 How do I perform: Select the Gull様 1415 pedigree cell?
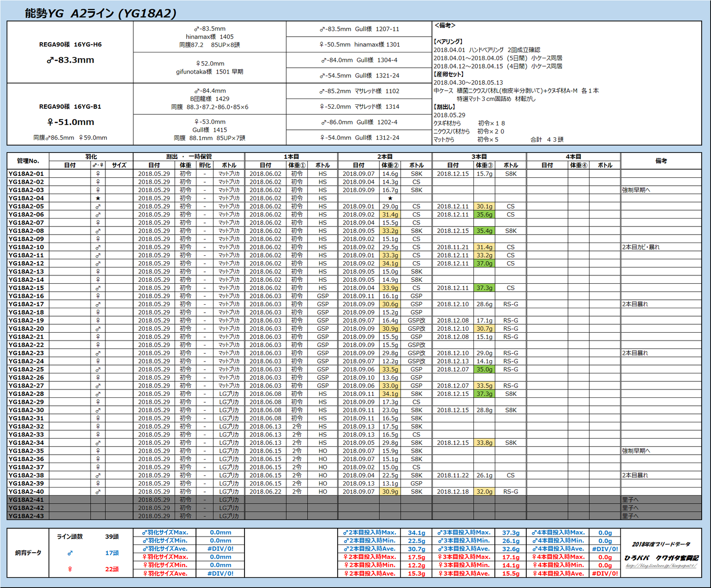pos(210,130)
